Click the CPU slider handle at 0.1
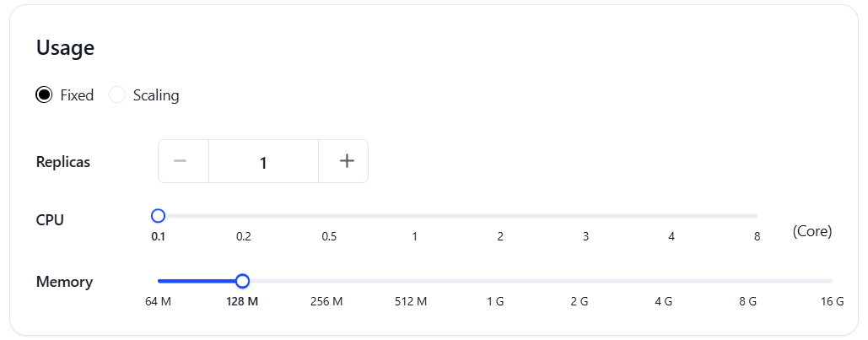The image size is (868, 340). click(x=159, y=215)
